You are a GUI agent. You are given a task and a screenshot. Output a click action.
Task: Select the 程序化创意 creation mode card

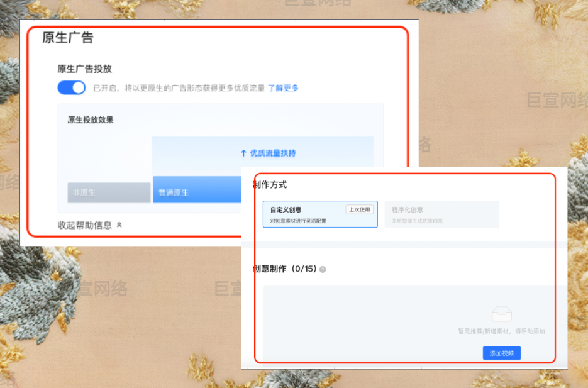pos(441,214)
